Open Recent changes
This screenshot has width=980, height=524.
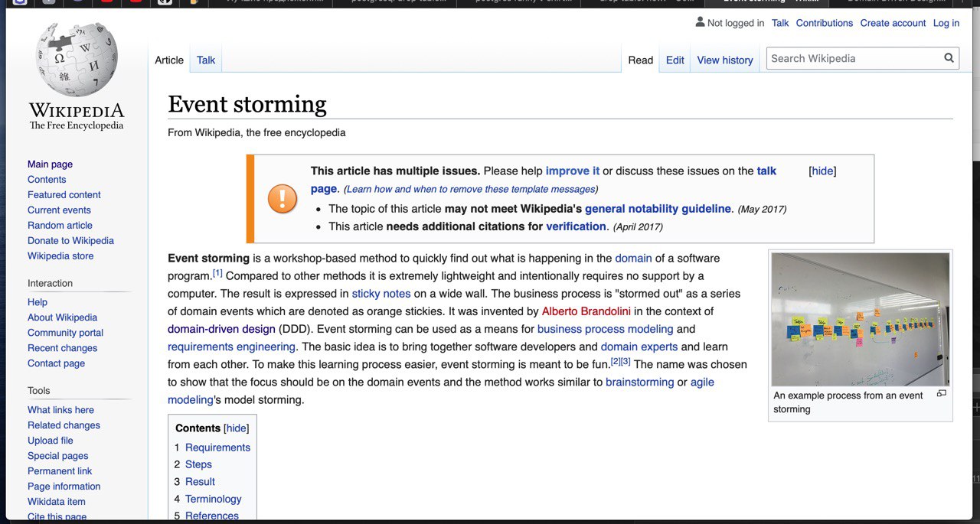tap(62, 348)
